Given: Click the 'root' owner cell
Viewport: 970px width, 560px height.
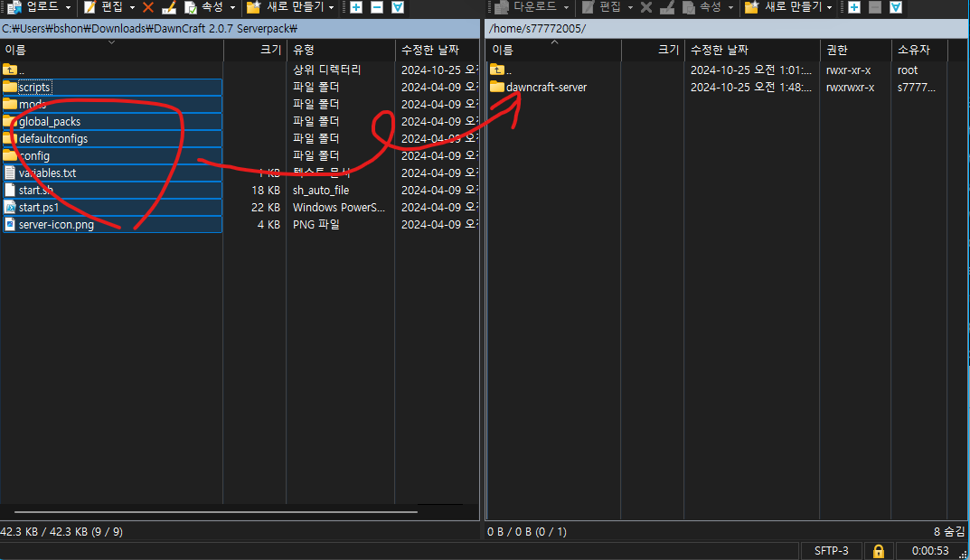Looking at the screenshot, I should (x=908, y=70).
